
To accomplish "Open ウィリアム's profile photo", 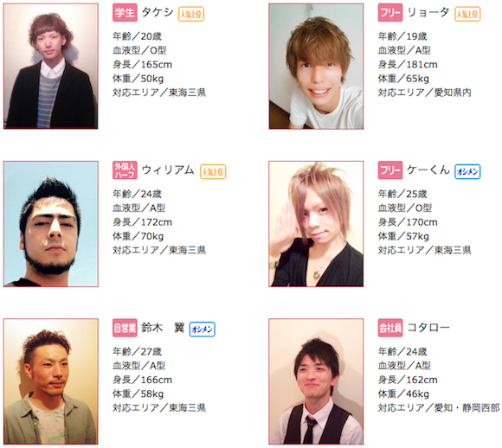I will tap(50, 224).
